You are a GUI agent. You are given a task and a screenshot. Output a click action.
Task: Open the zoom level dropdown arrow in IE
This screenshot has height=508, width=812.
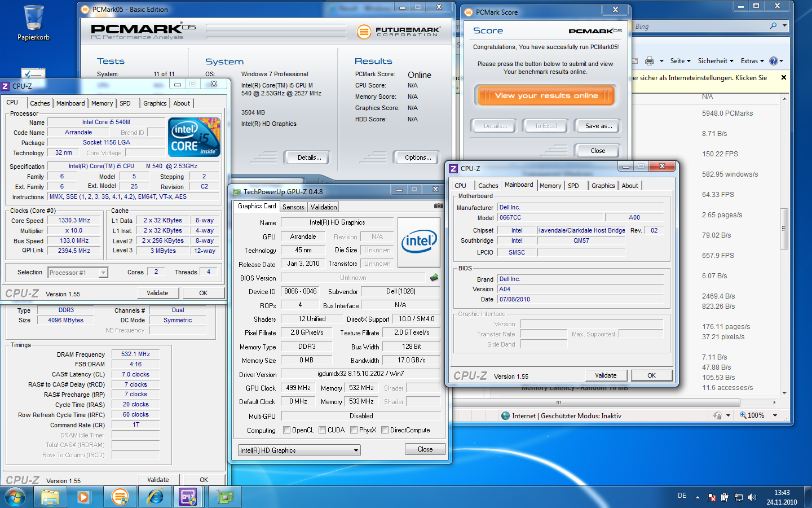pyautogui.click(x=775, y=415)
